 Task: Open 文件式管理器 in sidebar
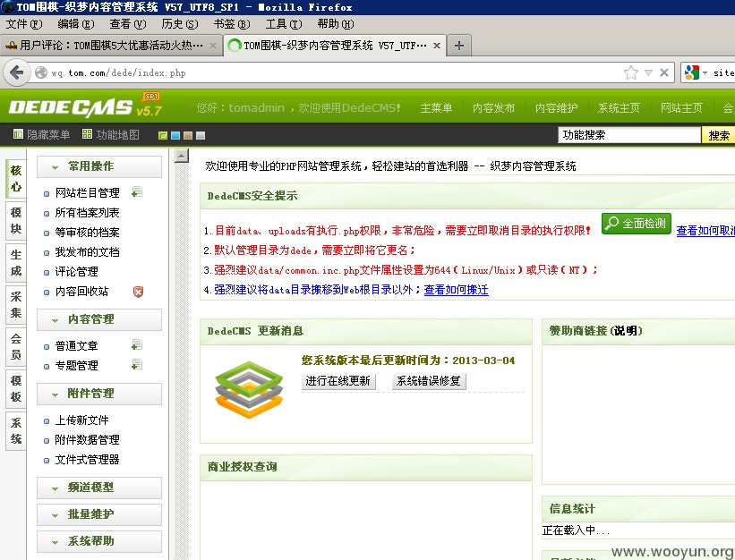[87, 459]
